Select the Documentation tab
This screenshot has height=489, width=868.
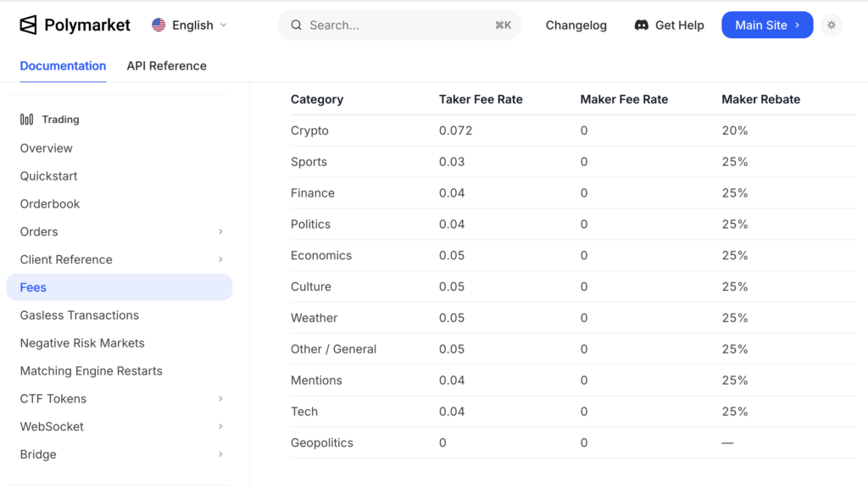pos(63,65)
